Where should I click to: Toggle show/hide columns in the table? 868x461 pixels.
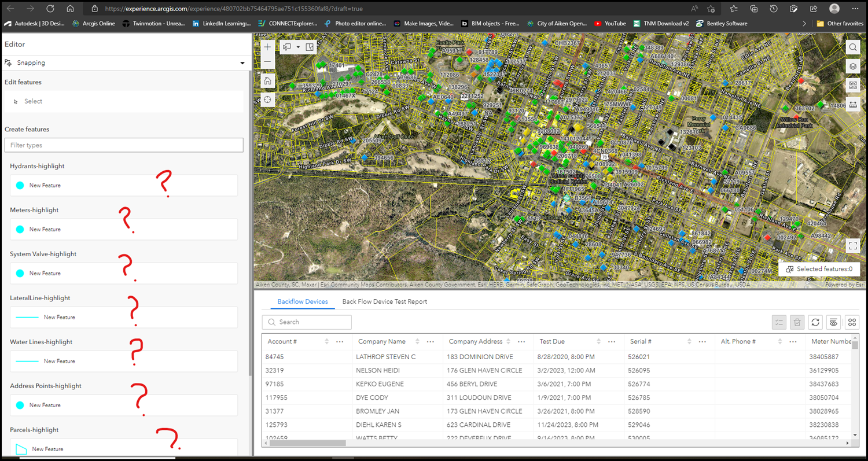click(x=833, y=322)
